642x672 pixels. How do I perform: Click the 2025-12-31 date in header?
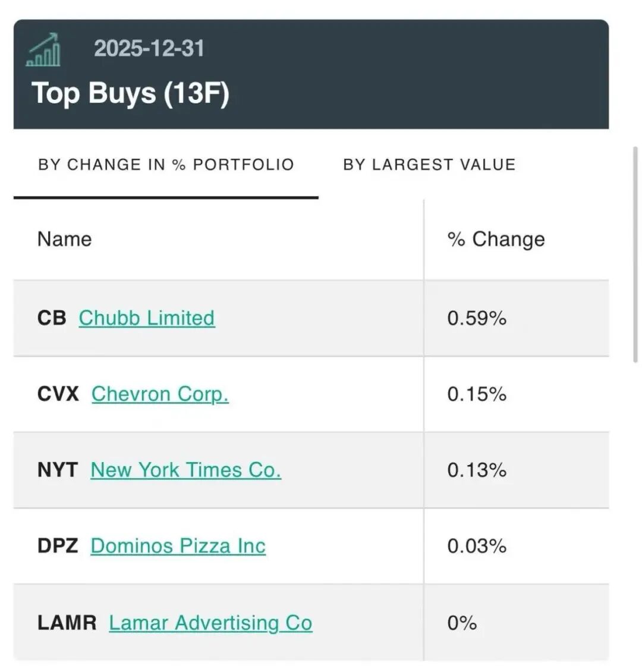click(x=149, y=48)
